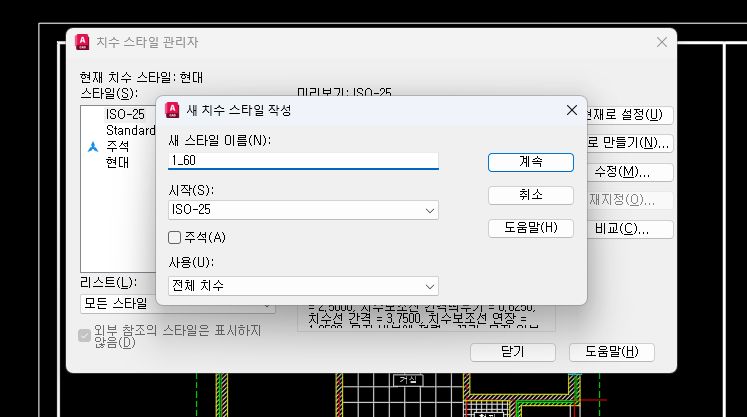Click 현재로 설정(U) button
This screenshot has height=417, width=747.
tap(629, 115)
